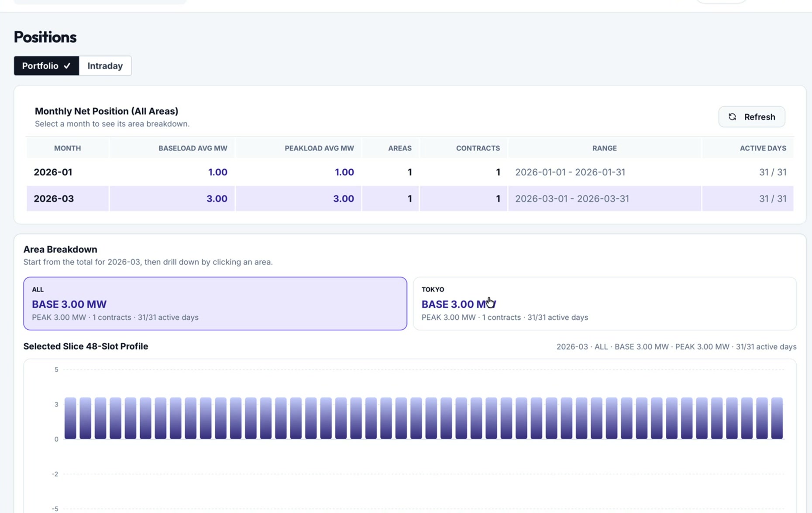Switch to the Intraday tab
Viewport: 812px width, 513px height.
105,66
